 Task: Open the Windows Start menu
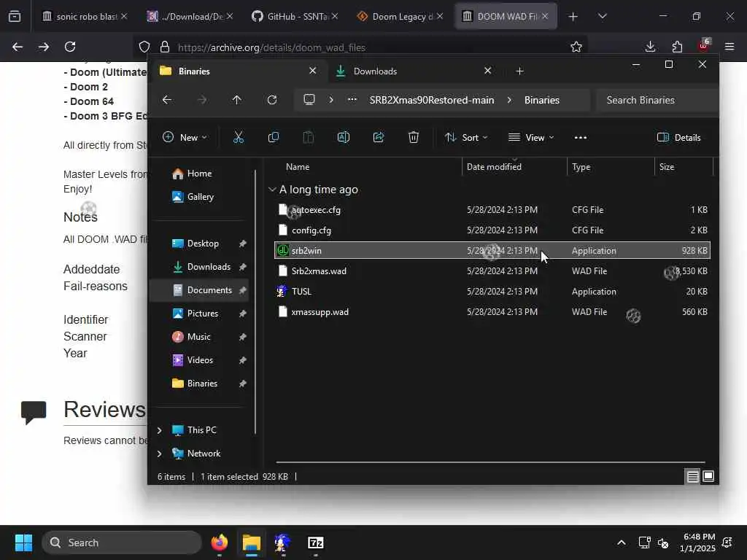(x=23, y=542)
